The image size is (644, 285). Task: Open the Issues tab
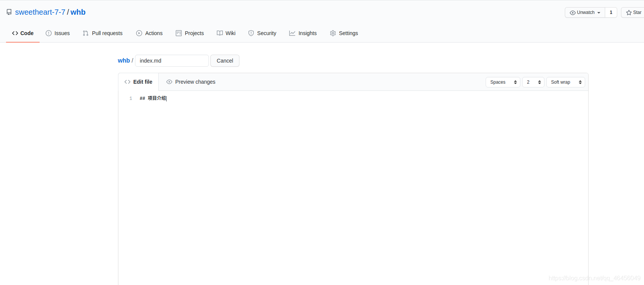point(58,33)
